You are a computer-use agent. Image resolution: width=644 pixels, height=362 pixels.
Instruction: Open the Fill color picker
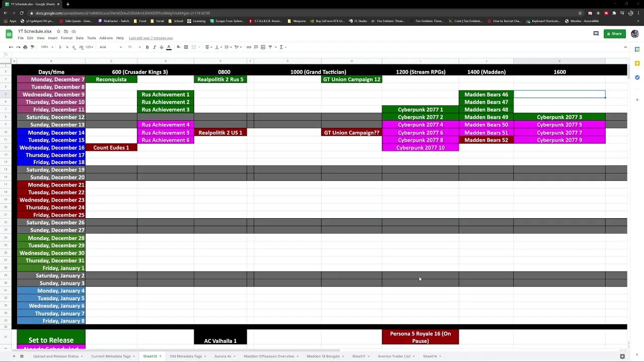click(x=178, y=47)
